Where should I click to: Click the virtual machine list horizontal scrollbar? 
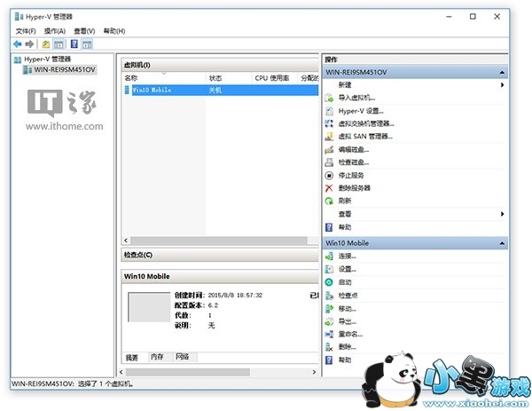(219, 241)
